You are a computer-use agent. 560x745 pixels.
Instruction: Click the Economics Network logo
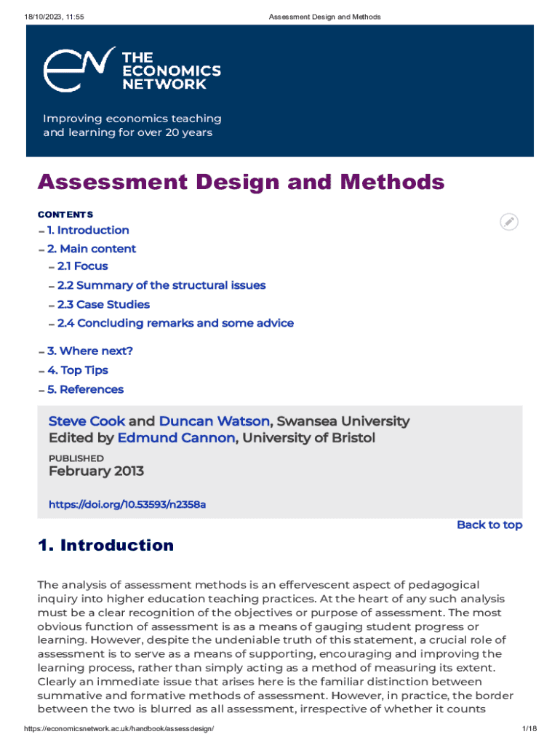click(79, 69)
